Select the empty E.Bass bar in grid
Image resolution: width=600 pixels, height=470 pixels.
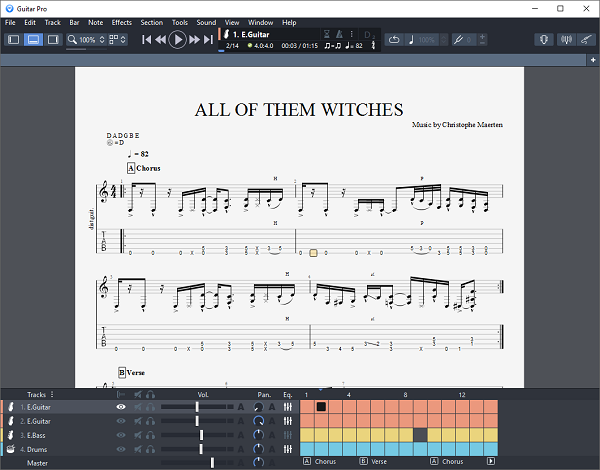point(420,435)
